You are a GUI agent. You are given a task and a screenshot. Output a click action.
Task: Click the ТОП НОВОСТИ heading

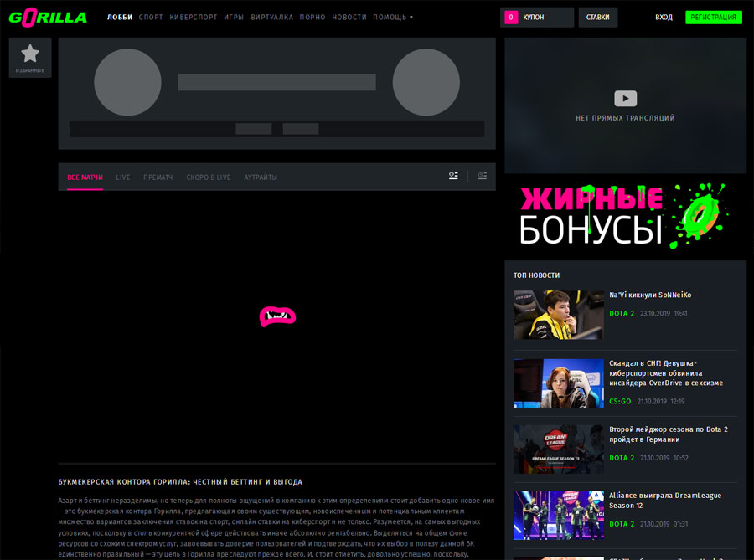pyautogui.click(x=536, y=275)
